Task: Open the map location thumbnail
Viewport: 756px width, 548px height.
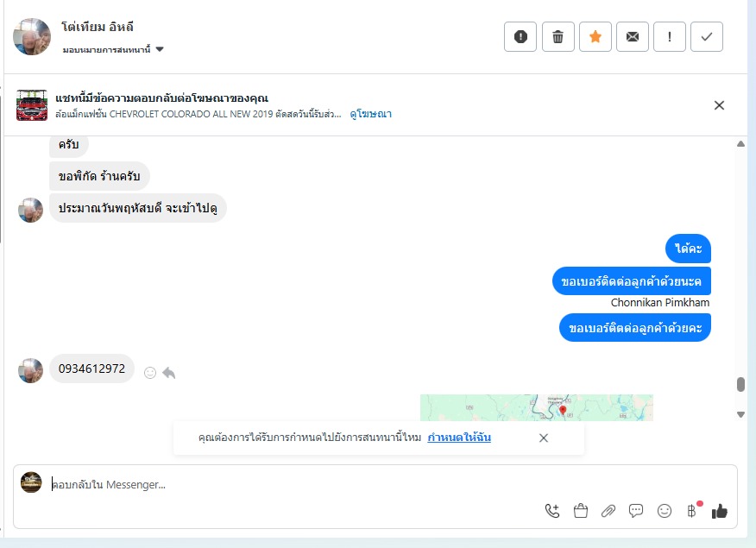Action: pyautogui.click(x=537, y=407)
